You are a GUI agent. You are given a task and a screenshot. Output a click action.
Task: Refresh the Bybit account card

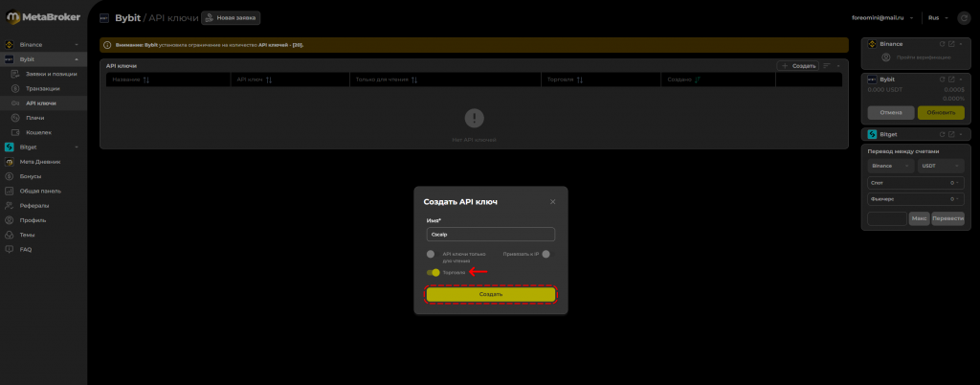click(x=942, y=79)
